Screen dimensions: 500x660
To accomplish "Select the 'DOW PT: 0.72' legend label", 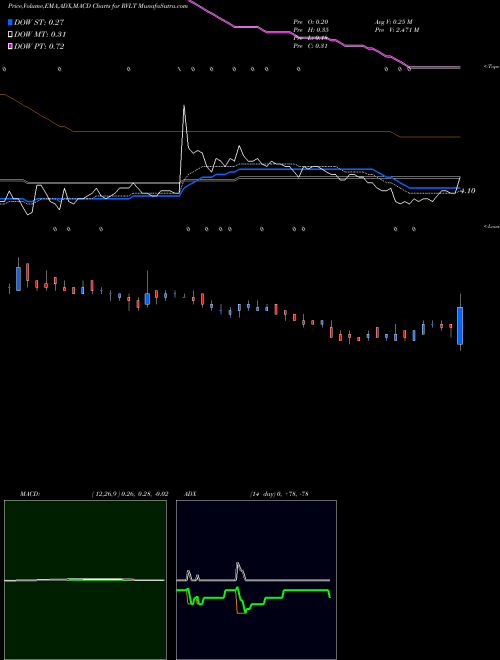I will (39, 47).
